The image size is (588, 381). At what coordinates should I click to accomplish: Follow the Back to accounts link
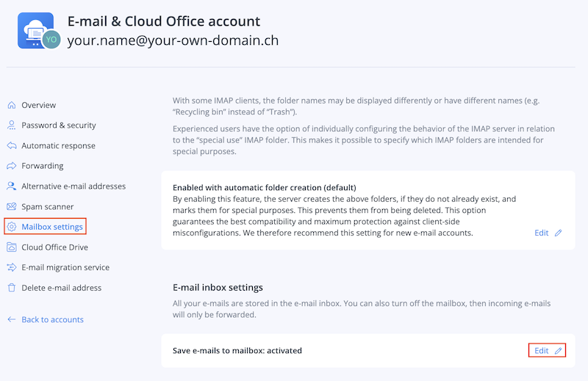point(52,319)
